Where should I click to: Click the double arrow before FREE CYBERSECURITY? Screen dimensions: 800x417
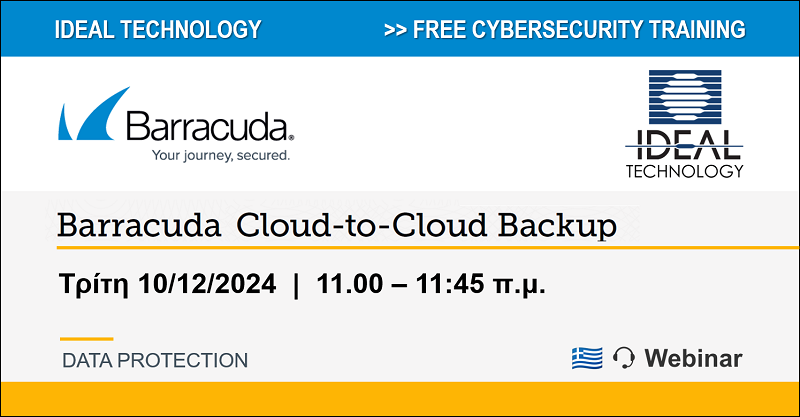tap(395, 30)
